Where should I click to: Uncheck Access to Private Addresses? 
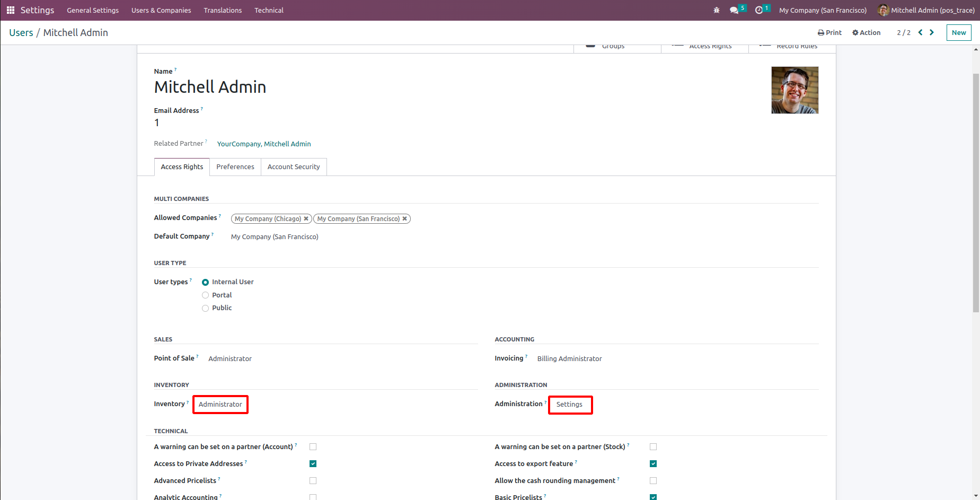313,464
